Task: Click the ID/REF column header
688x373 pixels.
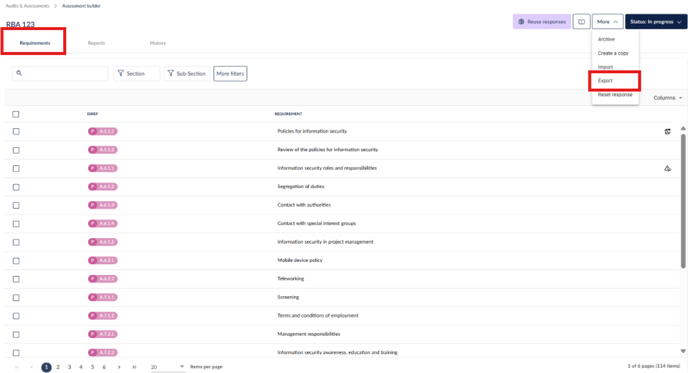Action: coord(93,114)
